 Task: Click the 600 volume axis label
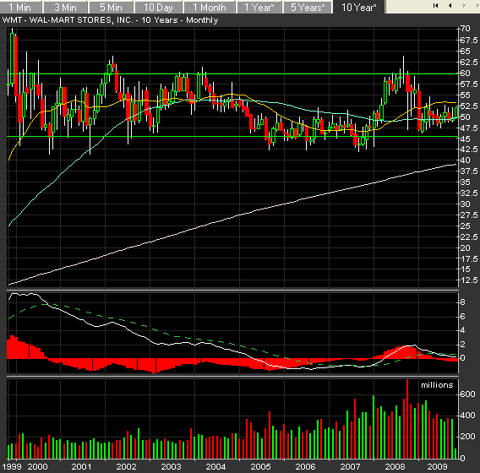(x=468, y=394)
